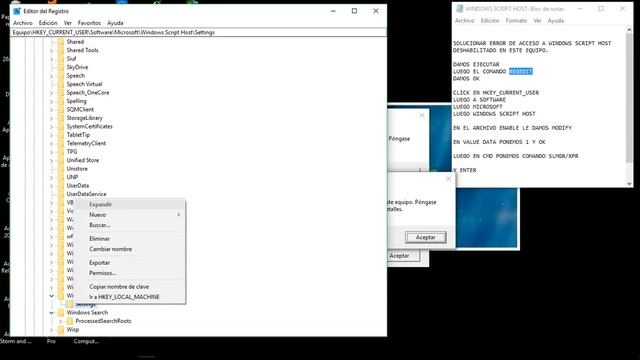Select the Spelling folder icon
Viewport: 640px width, 360px height.
click(x=61, y=101)
